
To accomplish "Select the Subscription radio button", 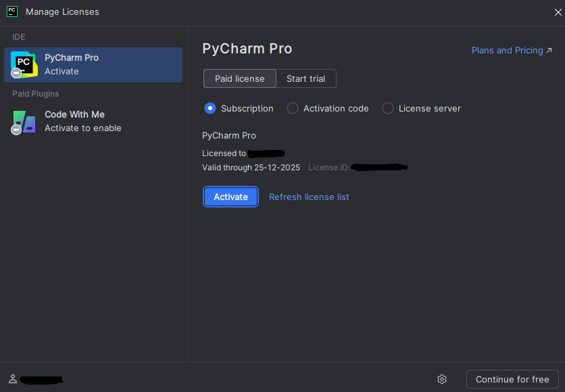I will click(210, 108).
